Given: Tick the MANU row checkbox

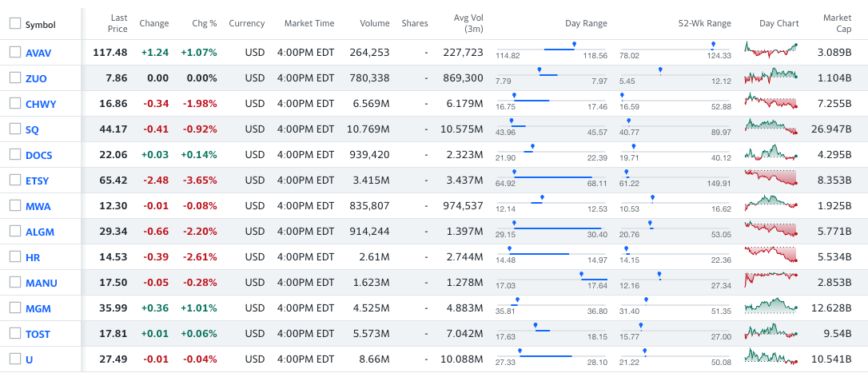Looking at the screenshot, I should click(15, 282).
